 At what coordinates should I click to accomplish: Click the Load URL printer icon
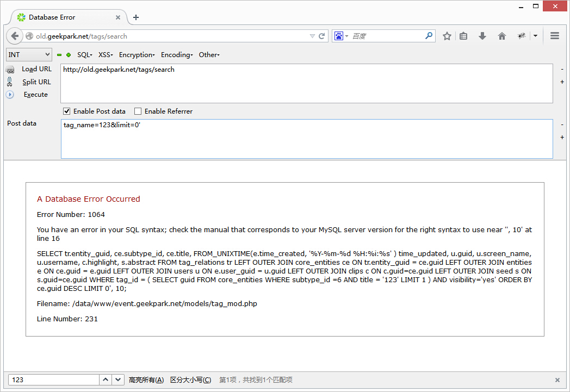pos(10,70)
